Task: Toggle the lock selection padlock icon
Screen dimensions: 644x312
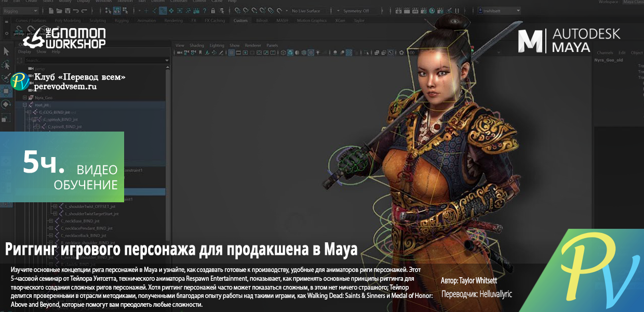Action: click(x=213, y=11)
